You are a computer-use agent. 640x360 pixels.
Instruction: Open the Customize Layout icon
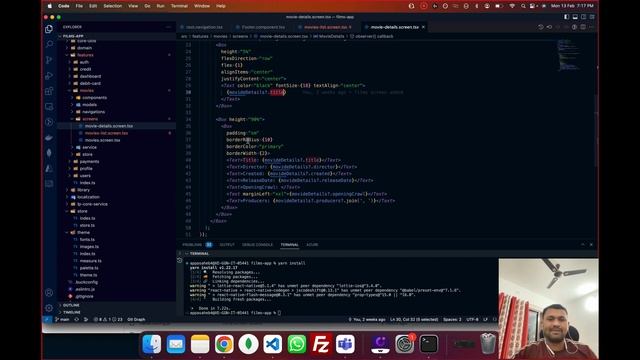(592, 17)
